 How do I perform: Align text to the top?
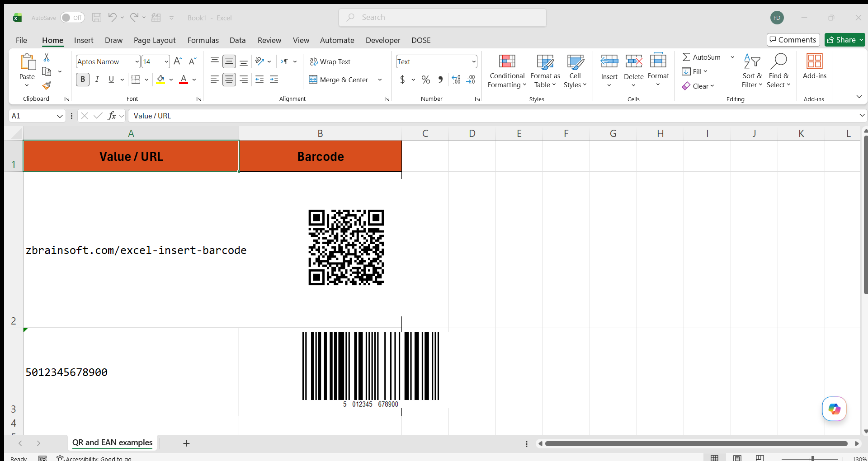pyautogui.click(x=215, y=61)
